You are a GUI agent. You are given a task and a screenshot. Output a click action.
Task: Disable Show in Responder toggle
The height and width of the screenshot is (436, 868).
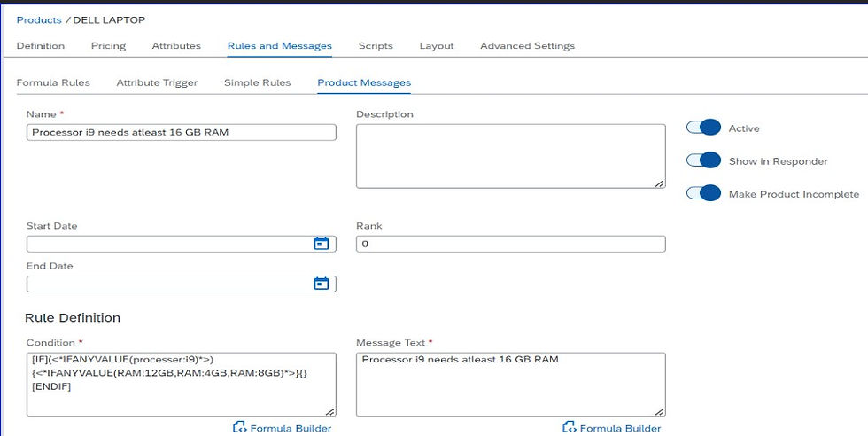pyautogui.click(x=704, y=161)
